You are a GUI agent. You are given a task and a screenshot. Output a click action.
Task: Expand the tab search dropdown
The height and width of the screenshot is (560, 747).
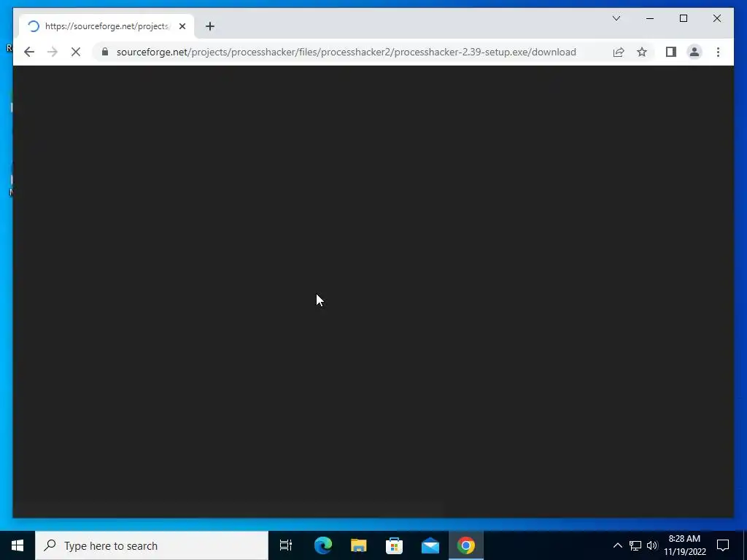(x=616, y=18)
